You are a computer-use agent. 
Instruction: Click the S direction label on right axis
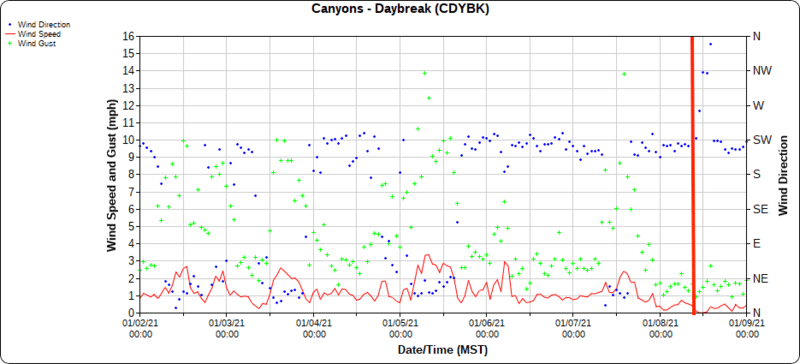tap(756, 175)
